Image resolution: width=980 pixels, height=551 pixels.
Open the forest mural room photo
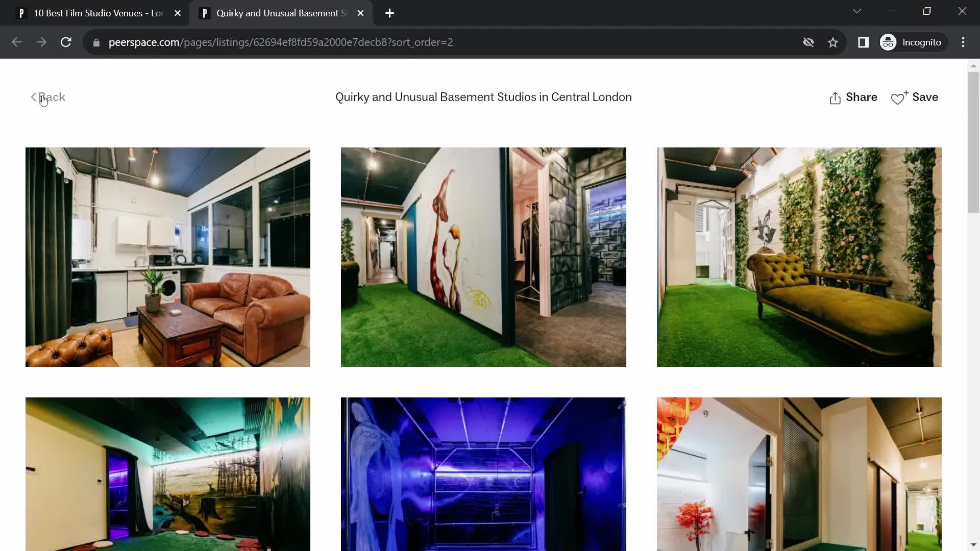[168, 474]
